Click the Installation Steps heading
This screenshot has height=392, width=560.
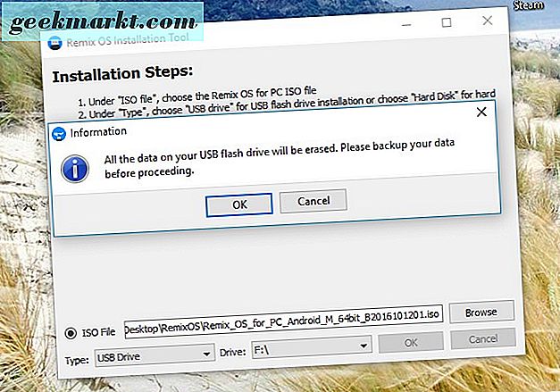tap(122, 73)
